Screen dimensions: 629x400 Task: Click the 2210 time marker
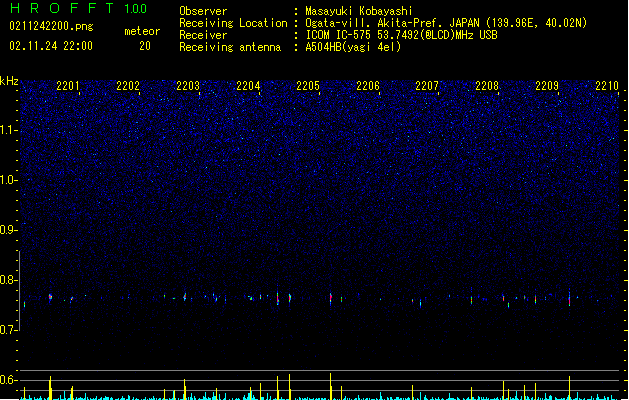click(x=607, y=86)
